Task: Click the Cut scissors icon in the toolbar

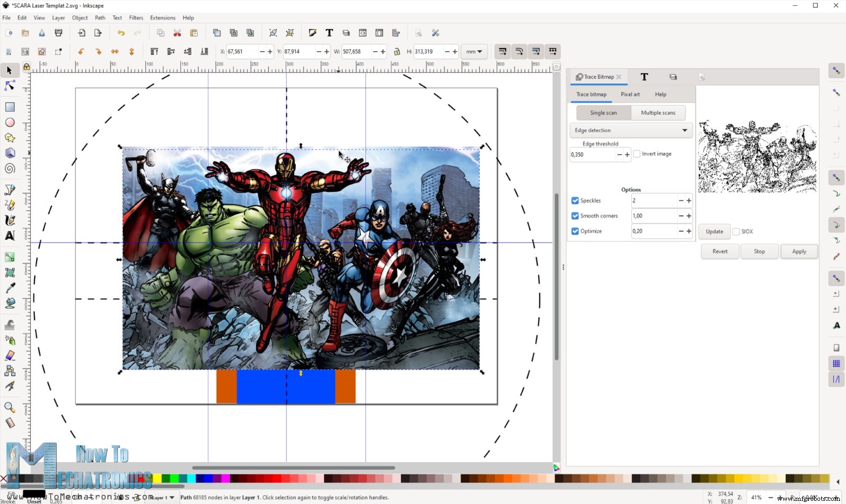Action: [177, 33]
